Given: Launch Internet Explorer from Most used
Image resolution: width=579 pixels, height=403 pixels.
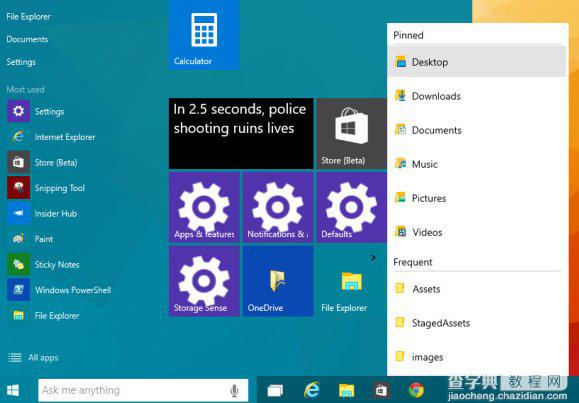Looking at the screenshot, I should [51, 137].
